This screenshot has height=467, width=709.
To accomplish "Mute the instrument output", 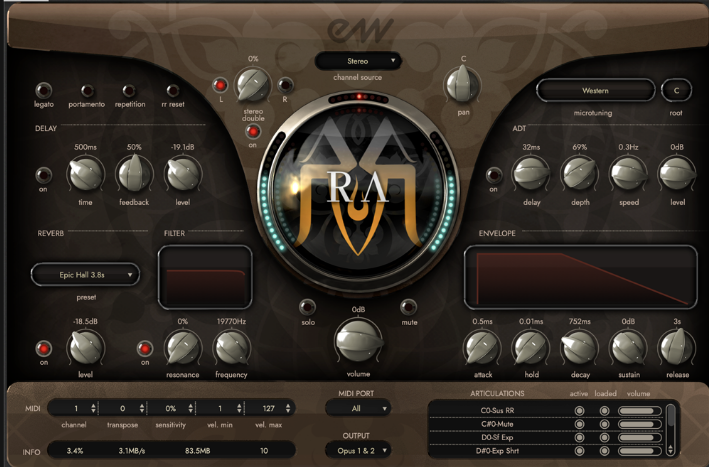I will point(408,307).
